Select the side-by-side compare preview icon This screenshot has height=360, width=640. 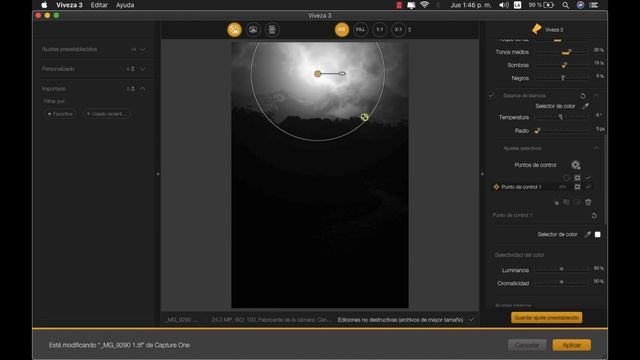[x=272, y=29]
